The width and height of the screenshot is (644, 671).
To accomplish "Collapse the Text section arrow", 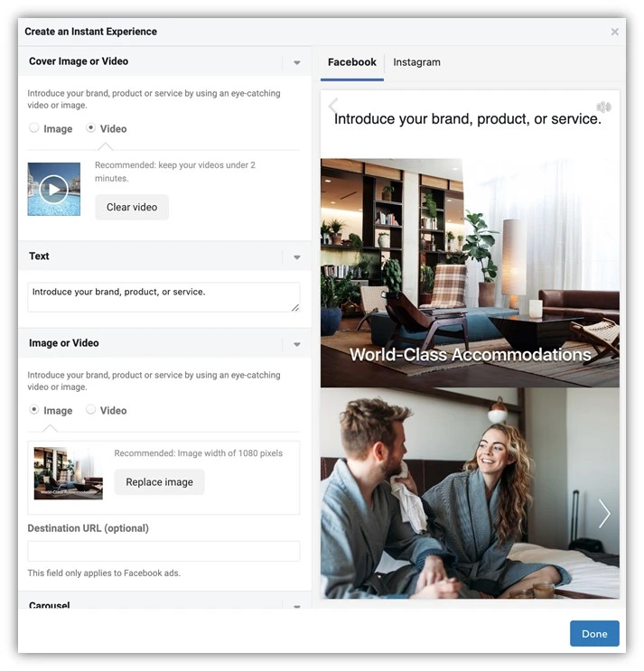I will tap(297, 257).
